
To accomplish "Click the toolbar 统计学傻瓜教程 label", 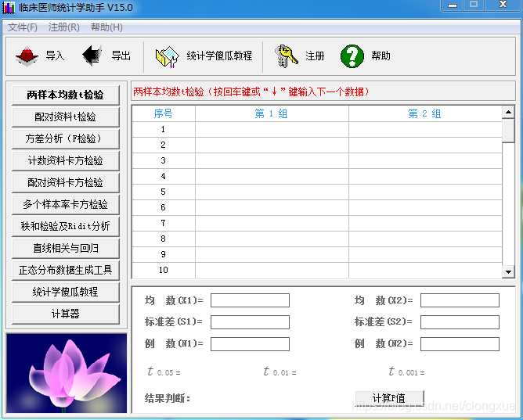I will click(x=219, y=56).
